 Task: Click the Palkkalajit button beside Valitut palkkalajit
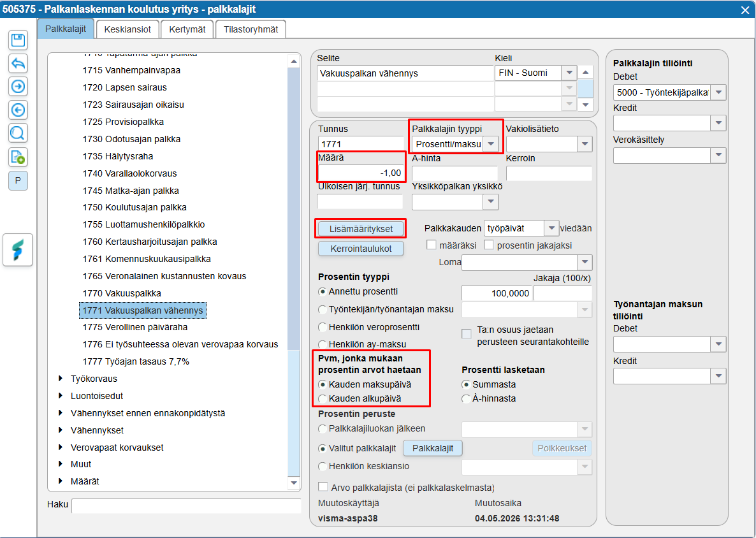432,448
